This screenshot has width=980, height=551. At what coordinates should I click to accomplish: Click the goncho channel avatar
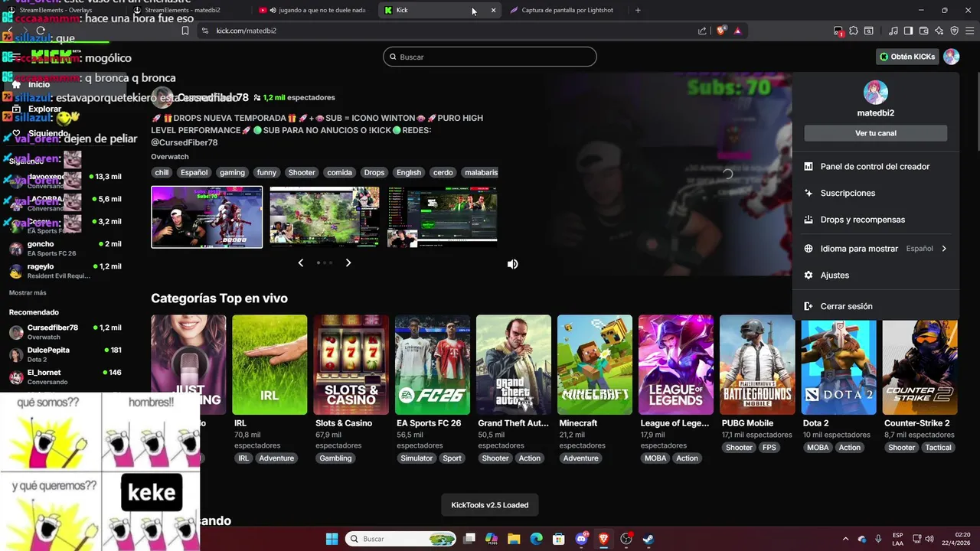click(x=16, y=249)
